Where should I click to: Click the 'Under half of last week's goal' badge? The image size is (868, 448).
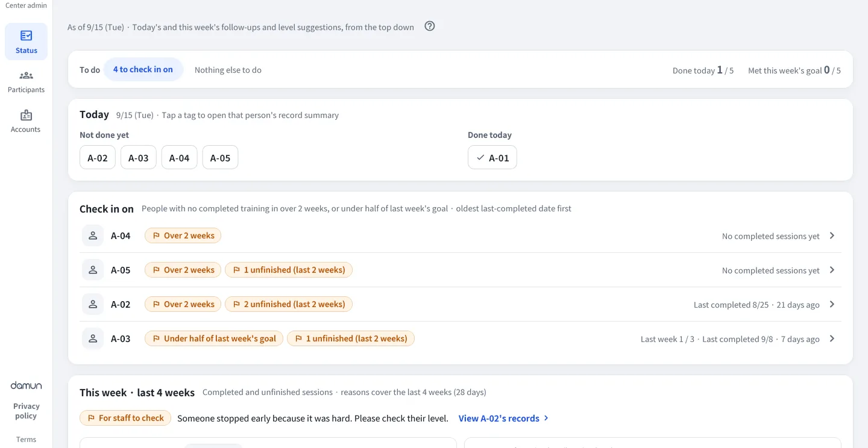tap(214, 338)
